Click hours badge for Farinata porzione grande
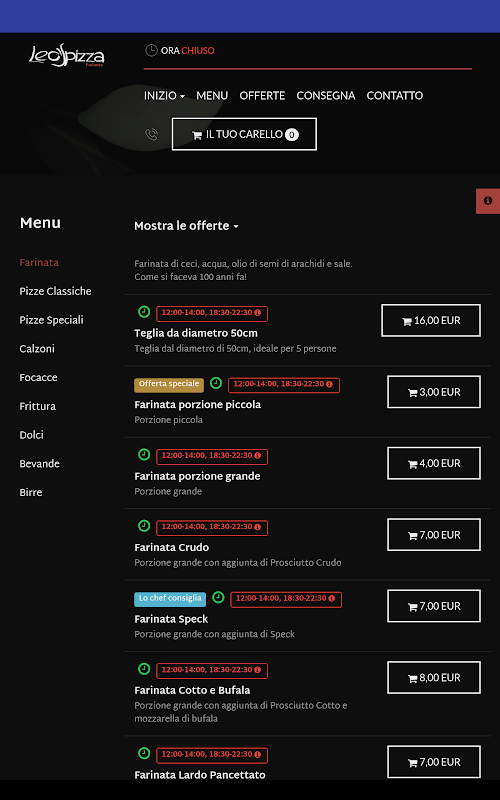 point(212,457)
